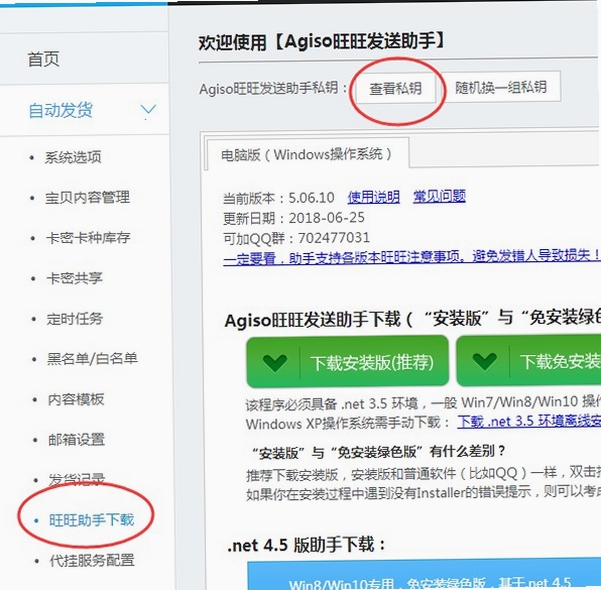Select the 当前版本：5.06.10 text

tap(279, 198)
